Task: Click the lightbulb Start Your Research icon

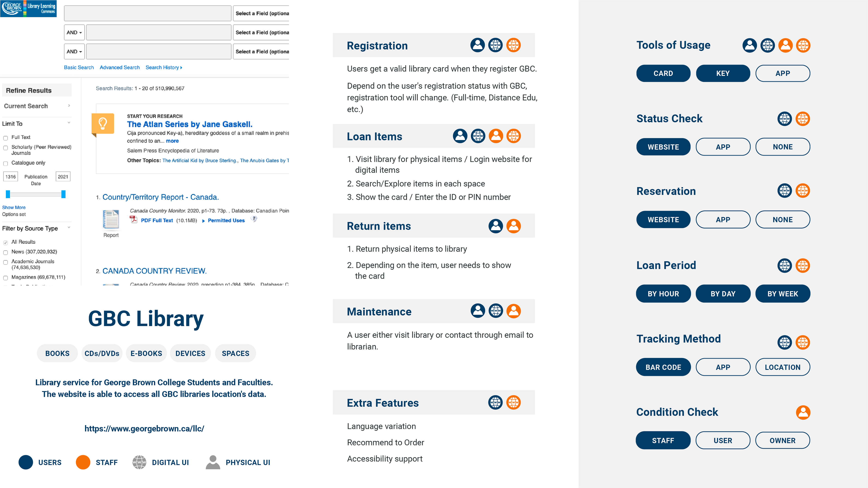Action: (x=103, y=124)
